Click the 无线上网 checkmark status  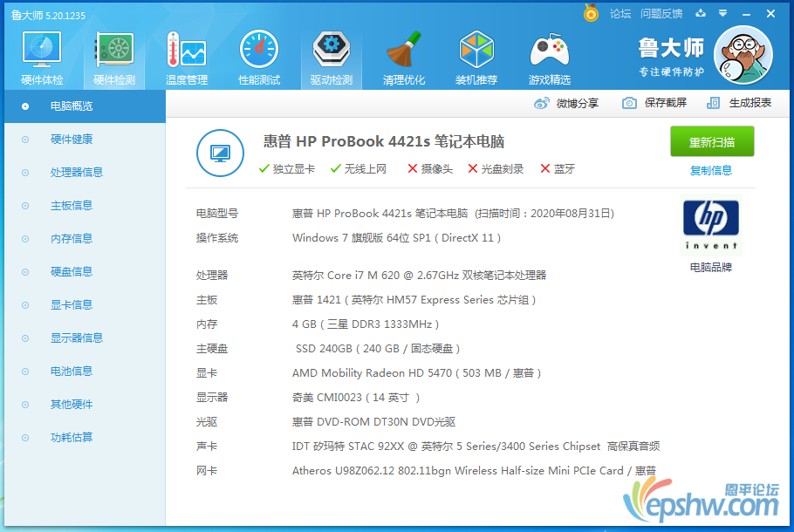(359, 169)
